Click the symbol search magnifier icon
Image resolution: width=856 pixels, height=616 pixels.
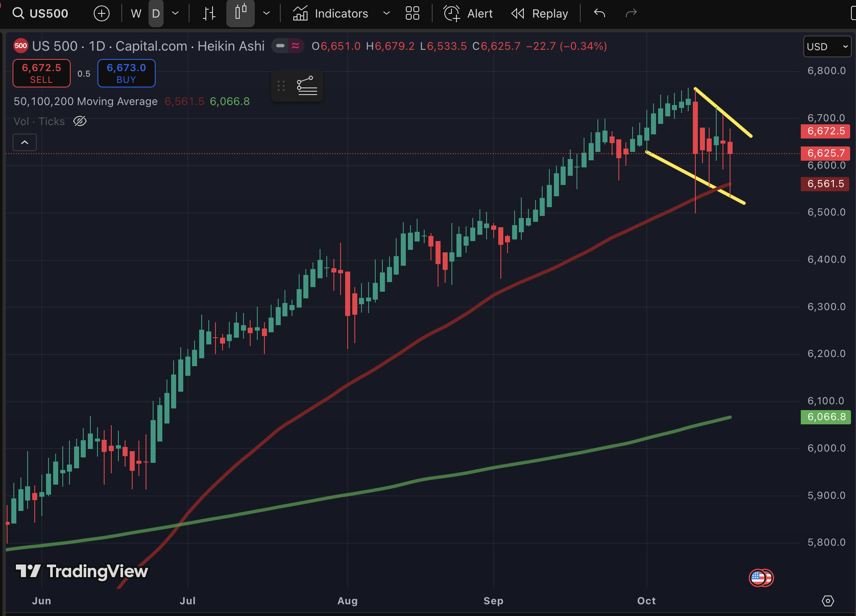pos(18,13)
